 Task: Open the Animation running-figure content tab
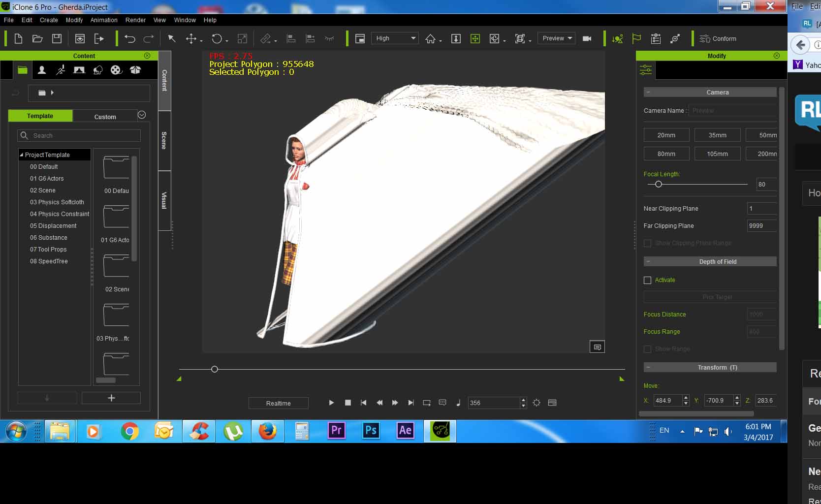click(x=61, y=70)
